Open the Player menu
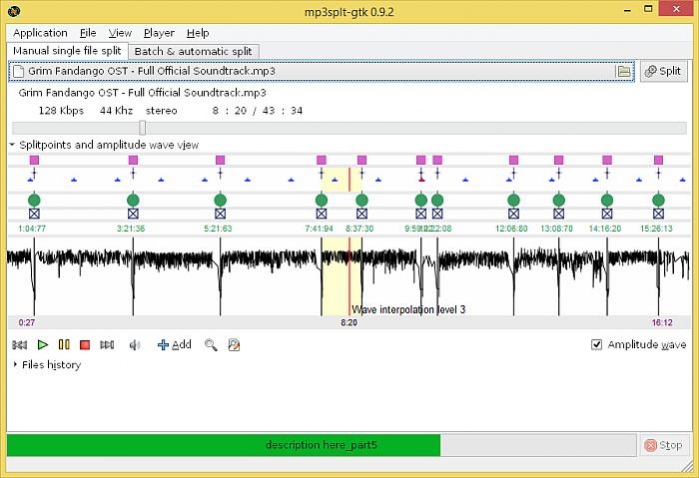Image resolution: width=699 pixels, height=478 pixels. (159, 33)
